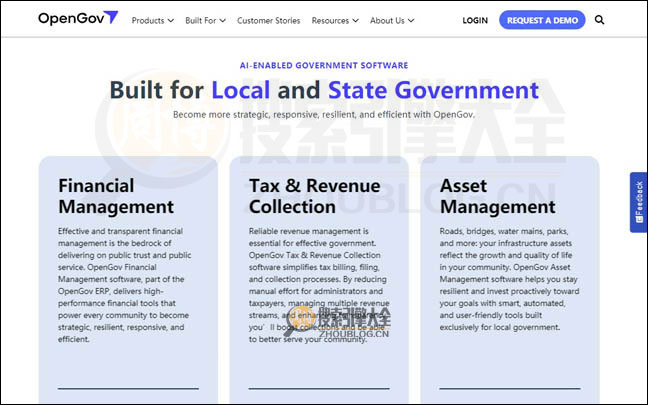Open the search magnifier icon
Viewport: 648px width, 405px height.
599,20
